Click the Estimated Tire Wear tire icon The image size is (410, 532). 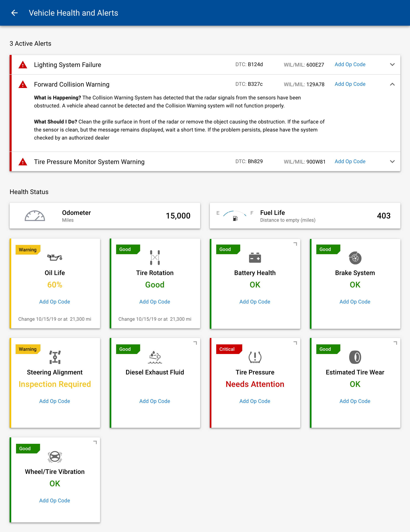pos(355,357)
